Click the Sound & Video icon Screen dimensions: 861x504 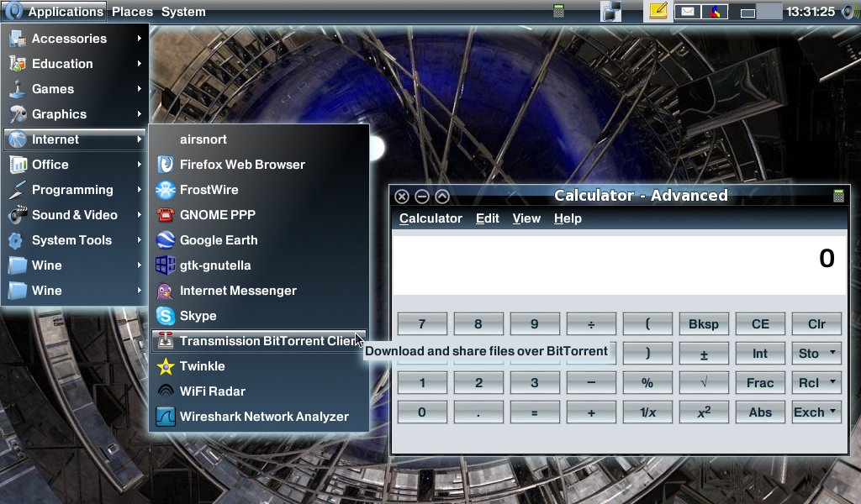(18, 215)
